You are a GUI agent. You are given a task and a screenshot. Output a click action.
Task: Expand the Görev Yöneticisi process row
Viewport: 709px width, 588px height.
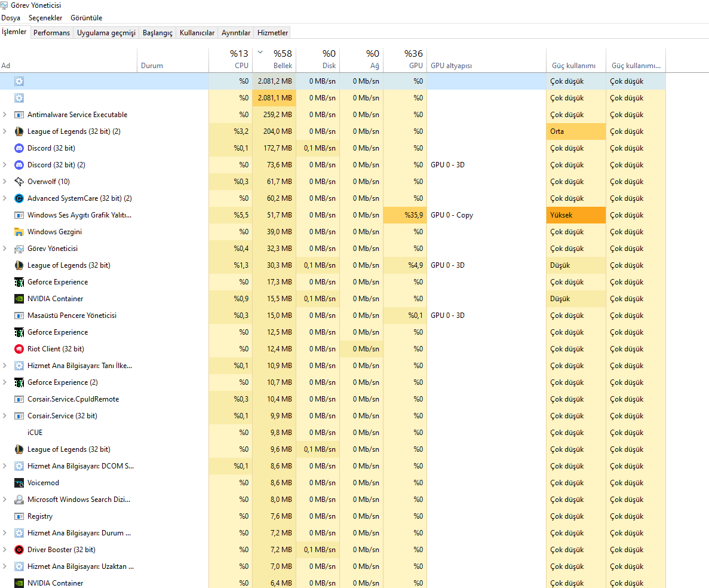click(x=5, y=249)
